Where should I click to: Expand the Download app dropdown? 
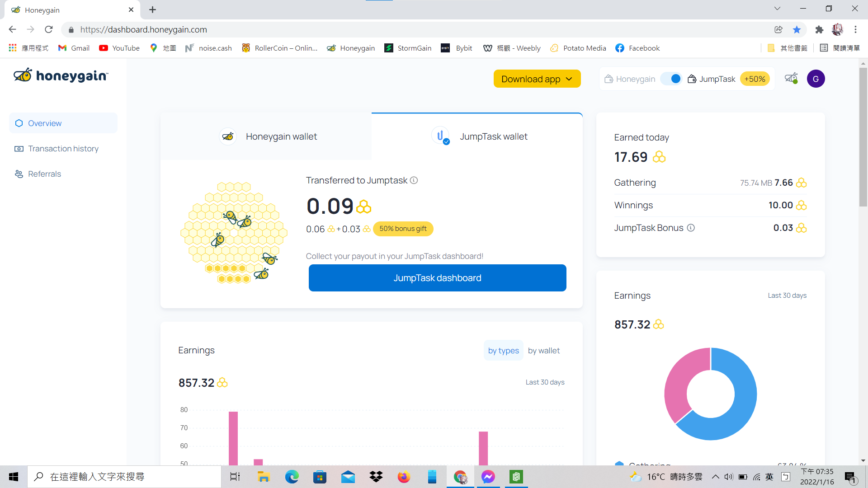pos(537,79)
